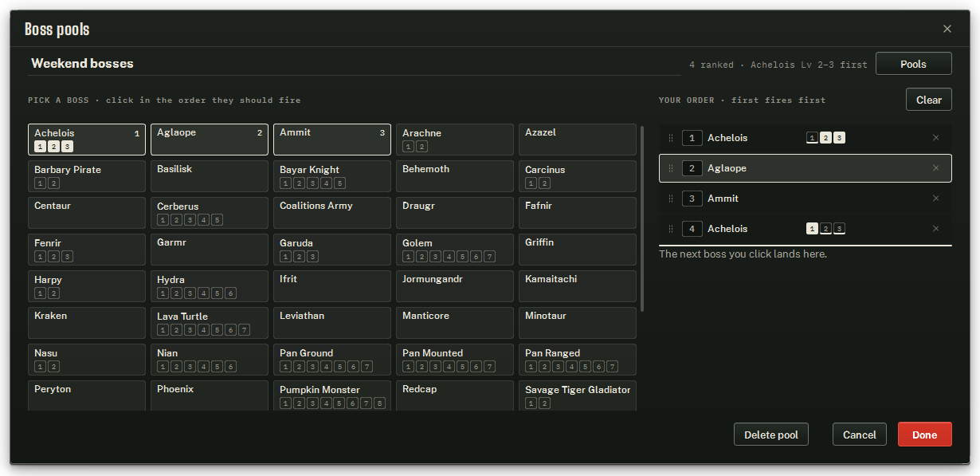Toggle level 7 chip in Golem card
This screenshot has height=476, width=980.
(x=489, y=257)
